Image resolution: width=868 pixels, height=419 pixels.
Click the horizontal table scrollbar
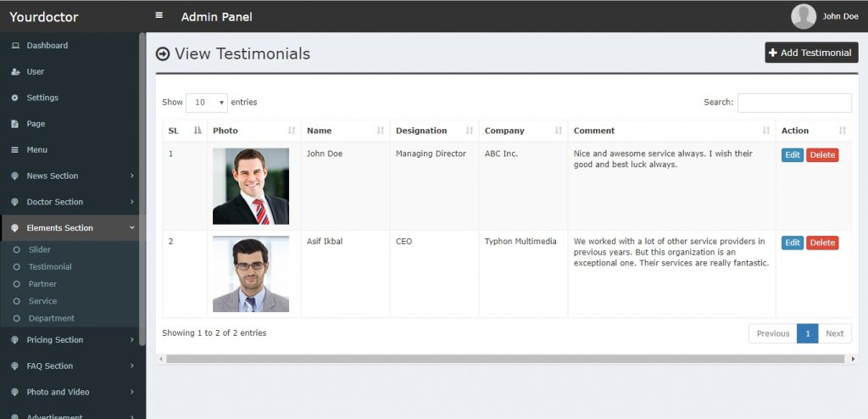pyautogui.click(x=505, y=359)
